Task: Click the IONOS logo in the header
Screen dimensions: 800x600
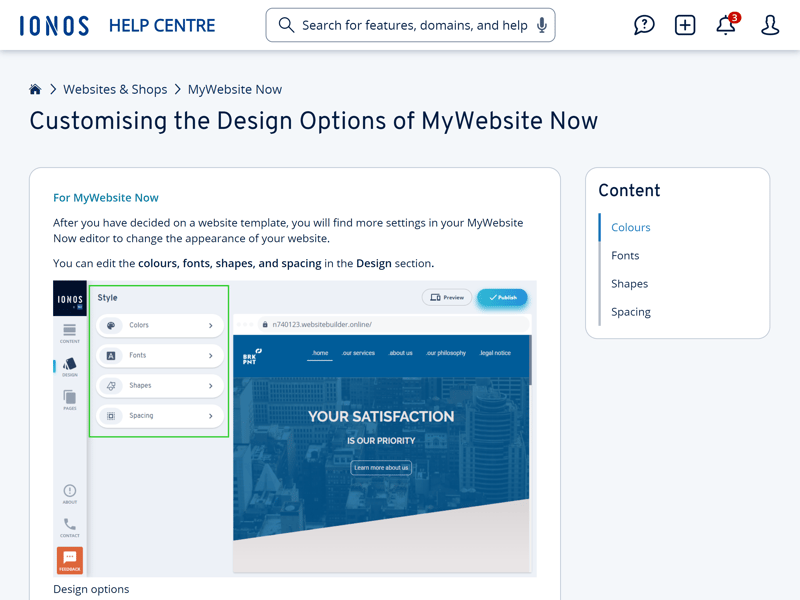Action: pyautogui.click(x=54, y=26)
